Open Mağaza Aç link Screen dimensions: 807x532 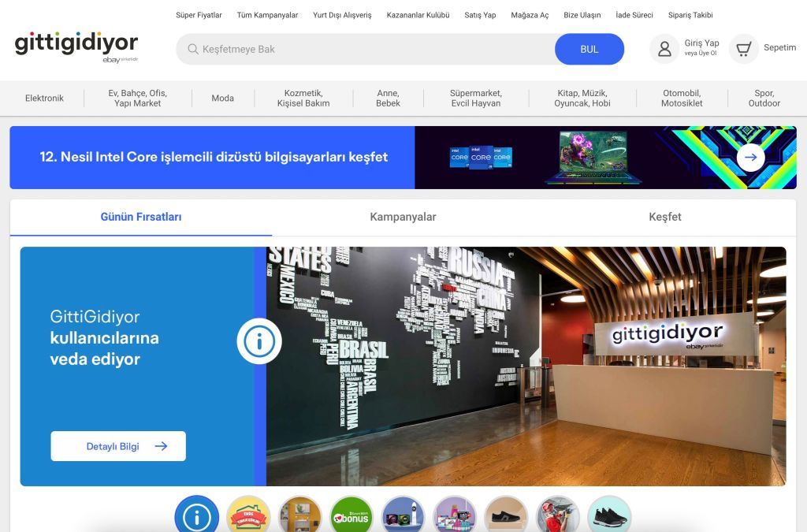(x=530, y=15)
